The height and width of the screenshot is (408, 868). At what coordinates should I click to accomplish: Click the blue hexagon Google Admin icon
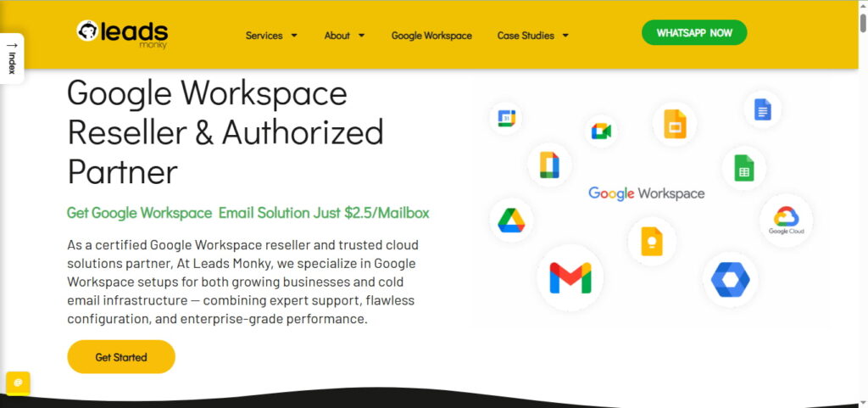(730, 281)
